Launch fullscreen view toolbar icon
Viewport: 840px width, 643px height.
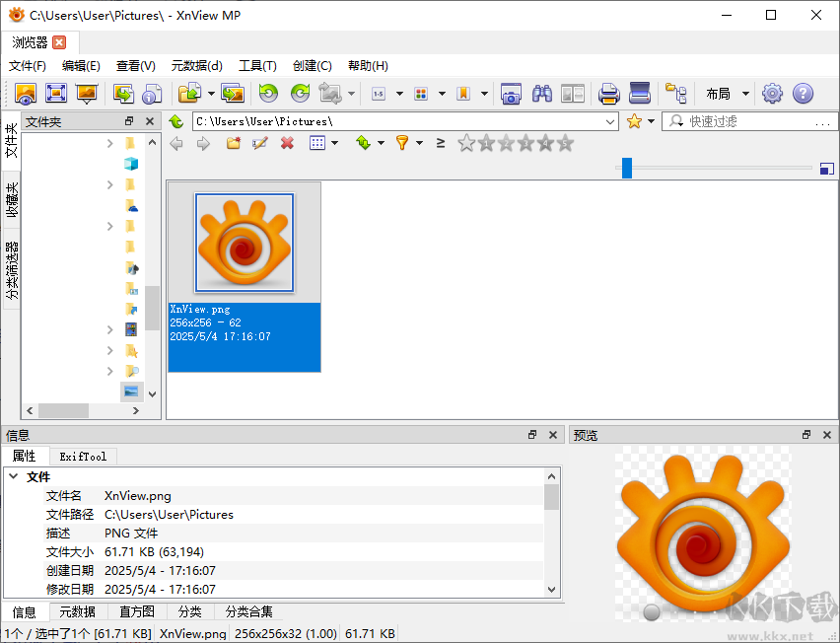coord(56,94)
